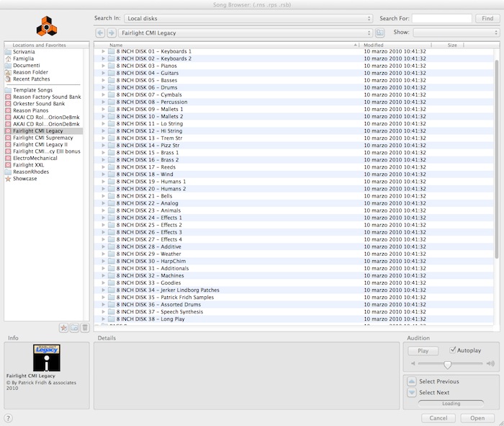Expand 8 INCH DISK 22 - Analog folder
This screenshot has height=426, width=504.
[x=104, y=203]
